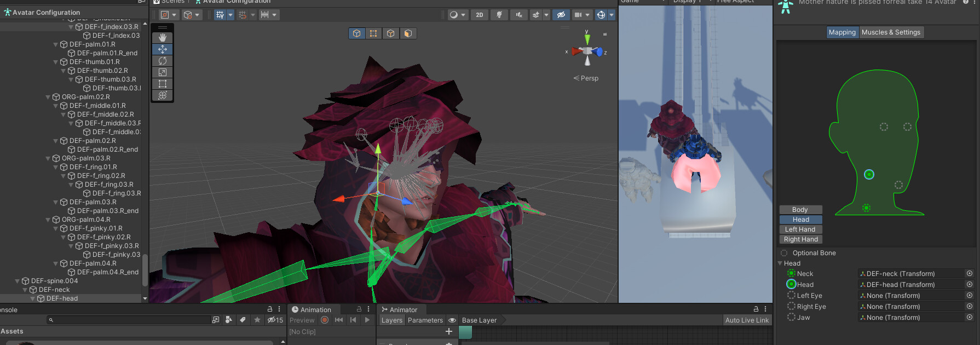
Task: Open scene camera dropdown arrow
Action: pos(587,15)
